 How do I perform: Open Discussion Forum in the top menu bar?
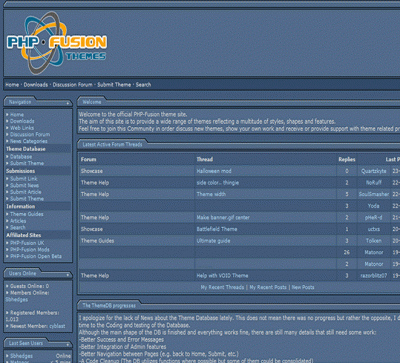(x=72, y=85)
